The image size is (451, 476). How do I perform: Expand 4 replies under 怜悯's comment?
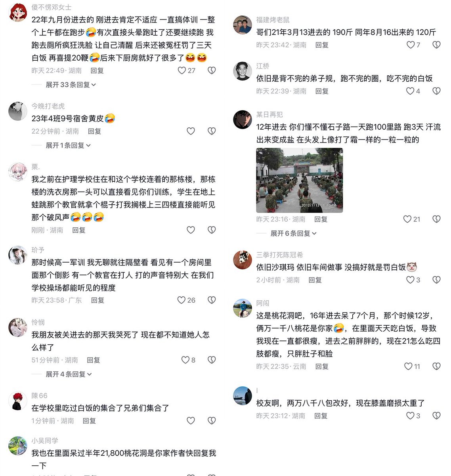69,374
